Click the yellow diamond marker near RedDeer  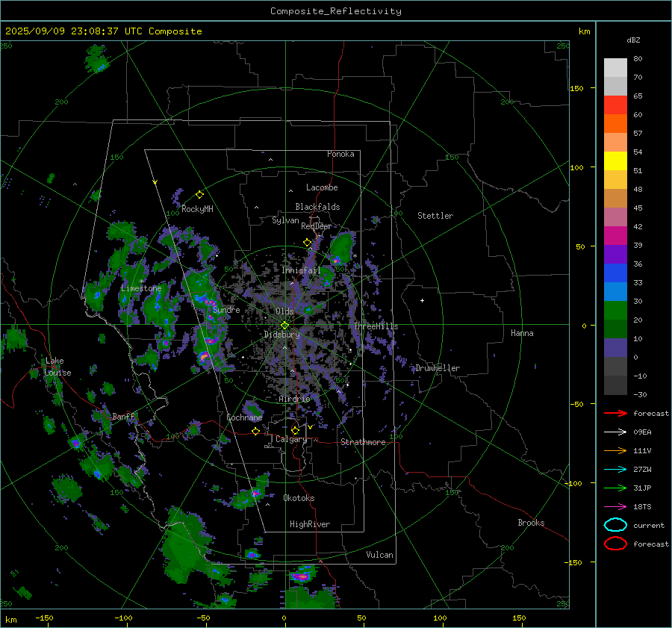pos(307,243)
